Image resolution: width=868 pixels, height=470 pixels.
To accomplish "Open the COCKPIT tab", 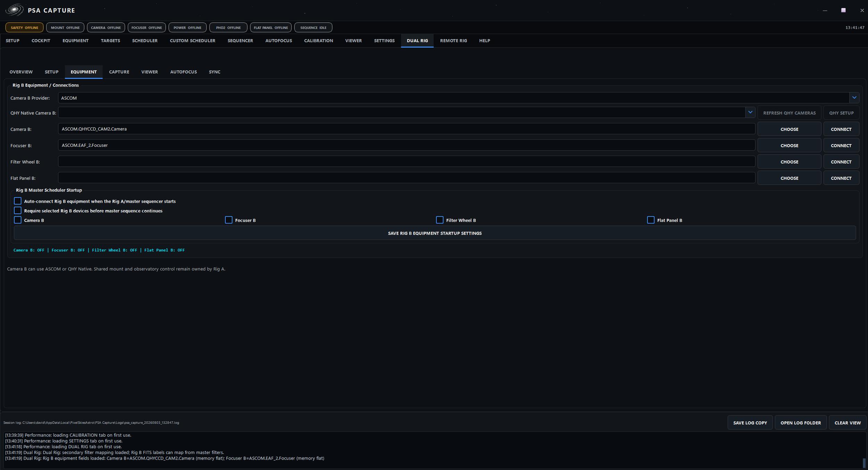I will coord(41,41).
